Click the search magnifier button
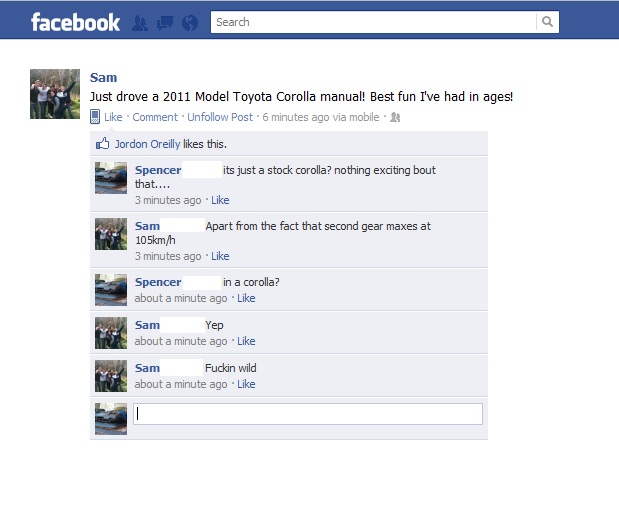Screen dimensions: 619x506 [x=547, y=22]
